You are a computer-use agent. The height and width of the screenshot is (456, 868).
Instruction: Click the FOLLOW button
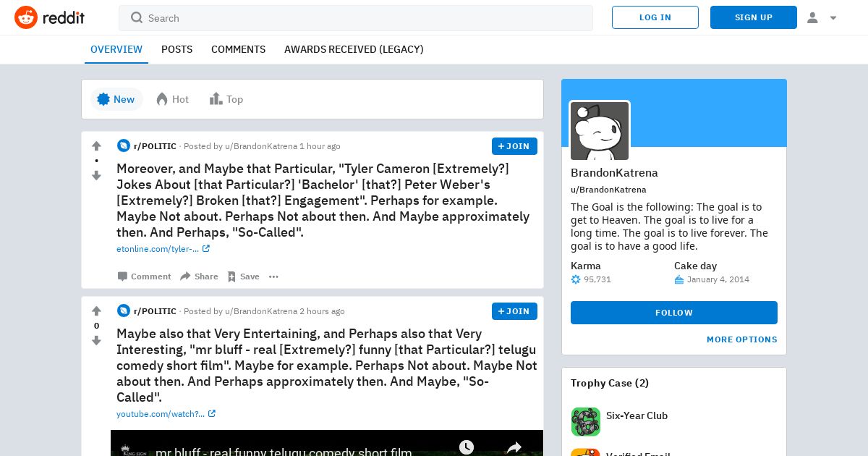tap(674, 313)
